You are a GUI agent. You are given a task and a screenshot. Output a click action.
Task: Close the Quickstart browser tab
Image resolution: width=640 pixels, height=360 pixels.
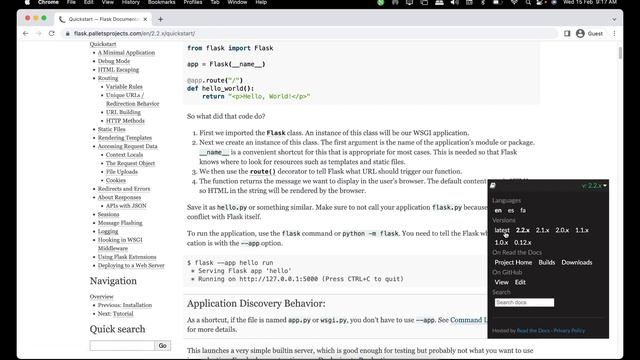[145, 19]
